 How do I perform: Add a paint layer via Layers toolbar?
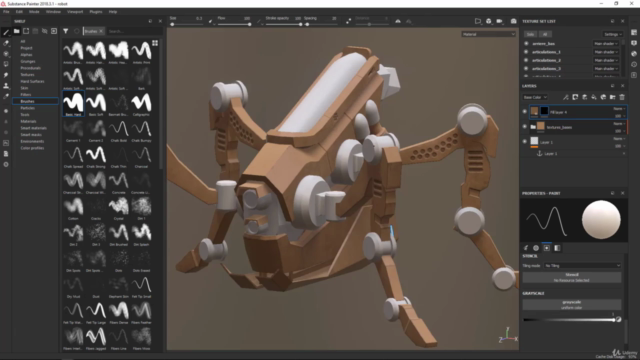pyautogui.click(x=584, y=97)
